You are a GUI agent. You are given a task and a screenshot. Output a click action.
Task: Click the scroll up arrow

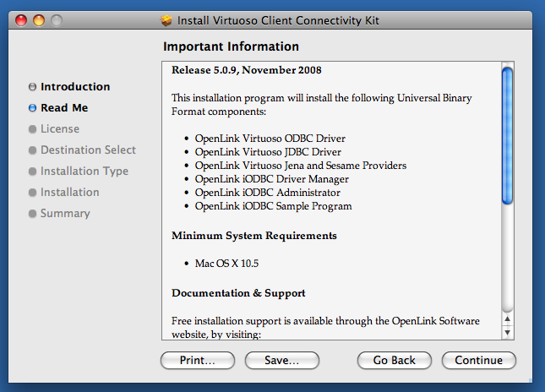[x=508, y=318]
